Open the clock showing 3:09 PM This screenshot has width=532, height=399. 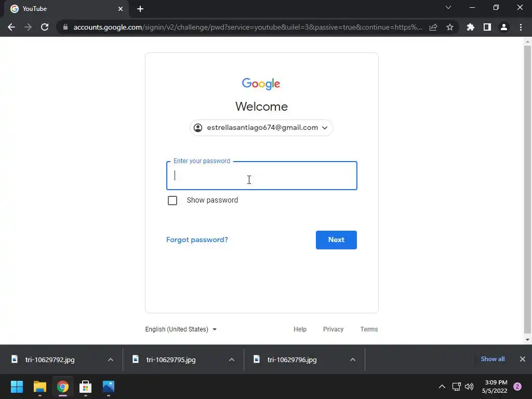click(x=495, y=387)
